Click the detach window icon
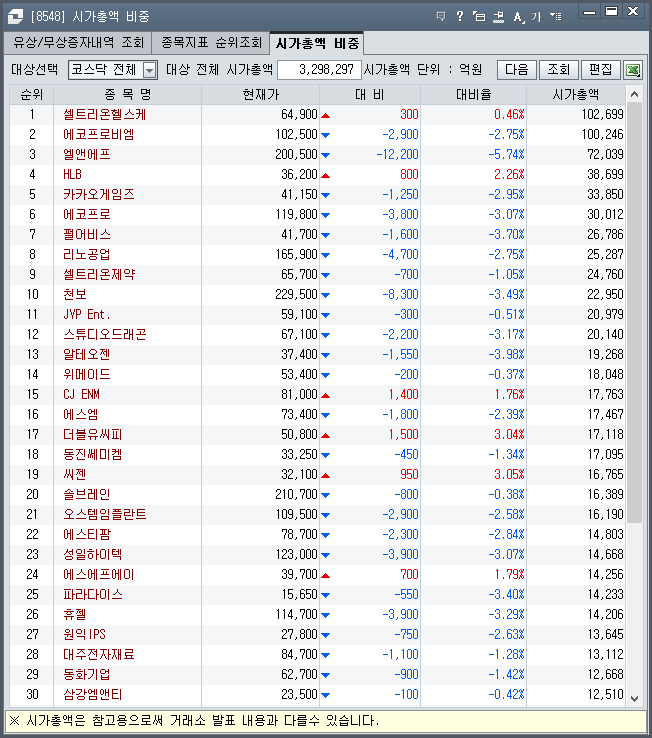The height and width of the screenshot is (738, 652). point(479,16)
